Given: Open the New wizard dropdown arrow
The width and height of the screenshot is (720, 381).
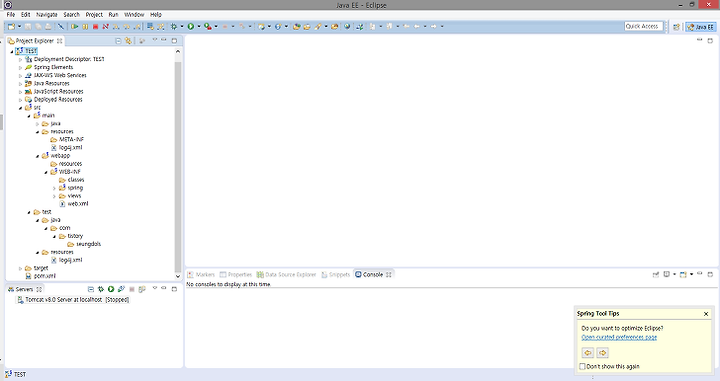Looking at the screenshot, I should (x=19, y=27).
